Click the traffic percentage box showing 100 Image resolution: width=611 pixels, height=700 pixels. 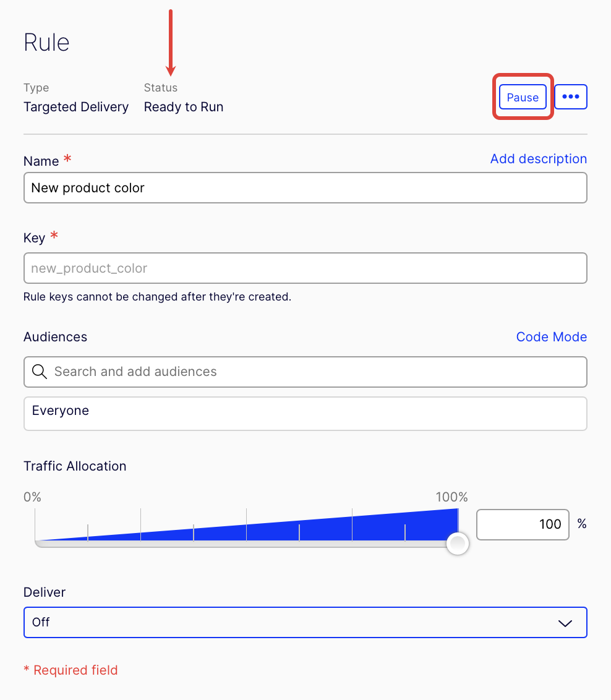tap(523, 524)
